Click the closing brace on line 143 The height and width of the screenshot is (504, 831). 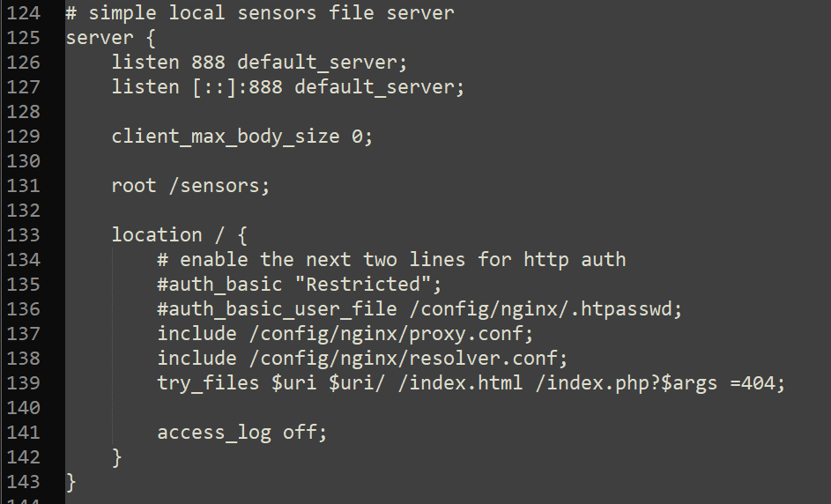71,482
